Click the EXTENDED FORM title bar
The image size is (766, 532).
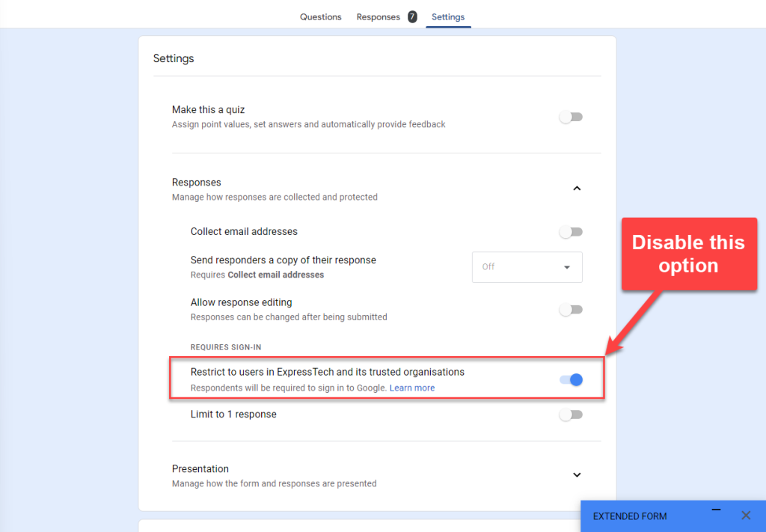click(x=630, y=516)
